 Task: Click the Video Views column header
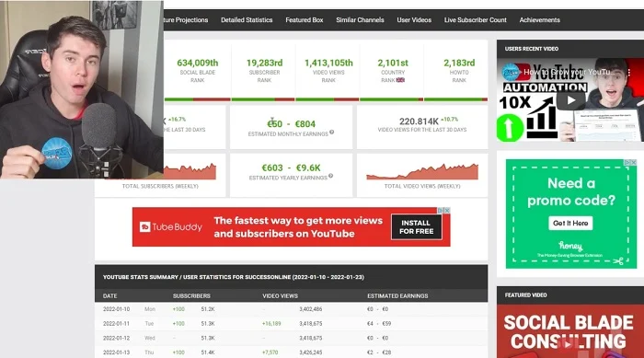[x=280, y=296]
